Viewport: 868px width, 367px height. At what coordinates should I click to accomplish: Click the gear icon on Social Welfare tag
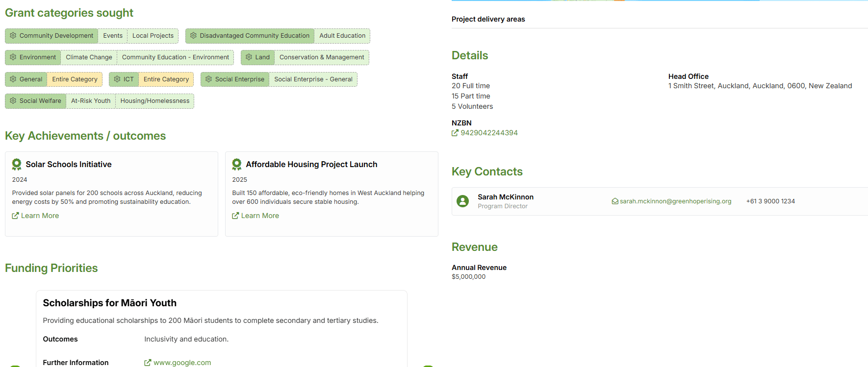pyautogui.click(x=13, y=101)
